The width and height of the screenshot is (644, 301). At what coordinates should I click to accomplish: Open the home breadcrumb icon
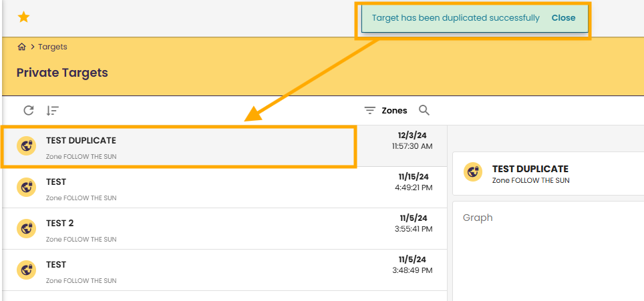[21, 47]
